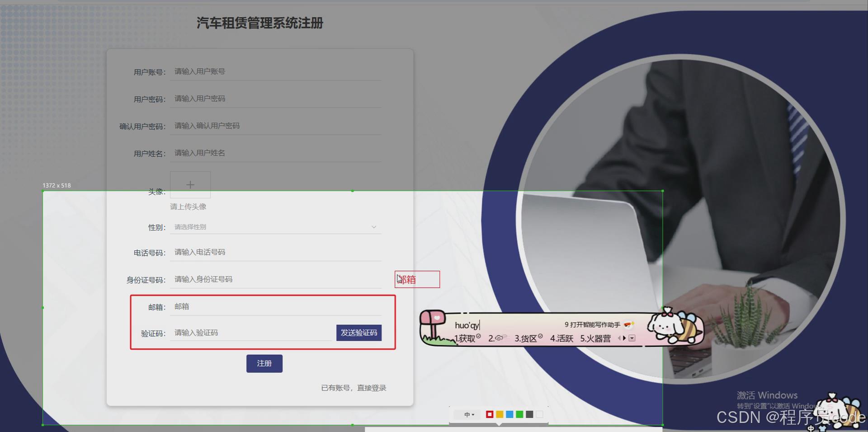Viewport: 868px width, 432px height.
Task: Go to previous IME candidate page arrow
Action: pos(619,338)
